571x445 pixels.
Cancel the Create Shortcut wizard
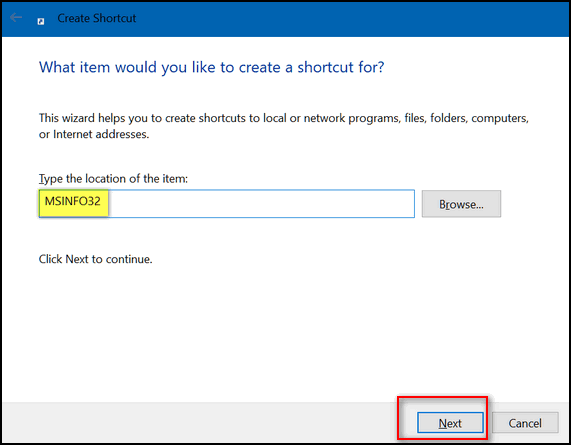[525, 423]
